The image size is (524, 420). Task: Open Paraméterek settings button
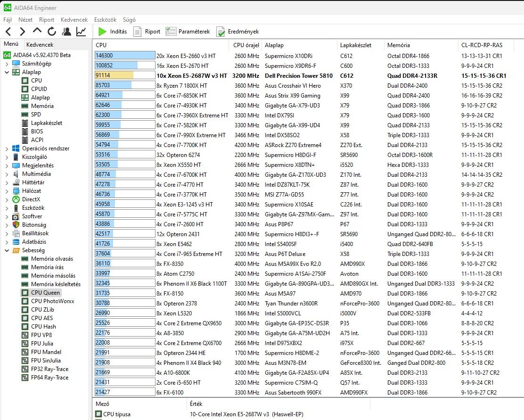(188, 32)
